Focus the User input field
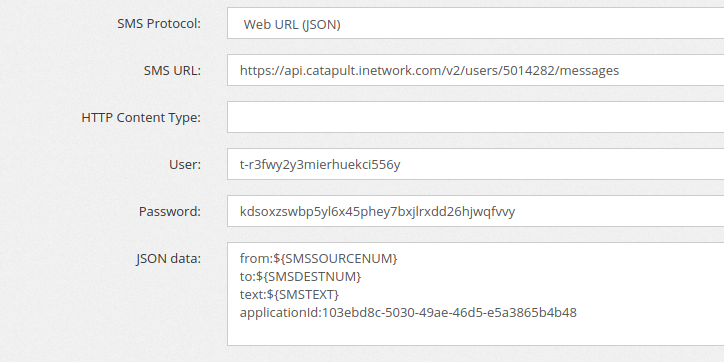This screenshot has height=362, width=724. coord(476,164)
